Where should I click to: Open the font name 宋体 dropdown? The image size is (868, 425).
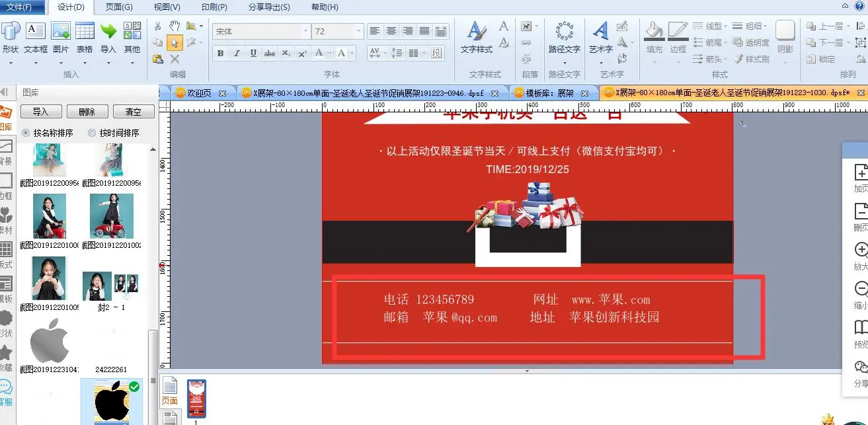tap(305, 31)
